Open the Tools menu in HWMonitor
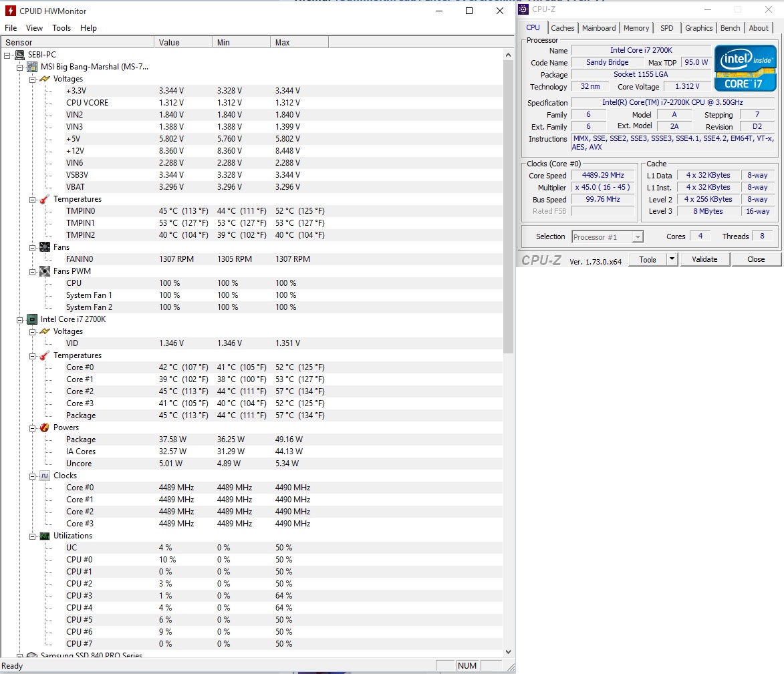Image resolution: width=784 pixels, height=674 pixels. [61, 28]
